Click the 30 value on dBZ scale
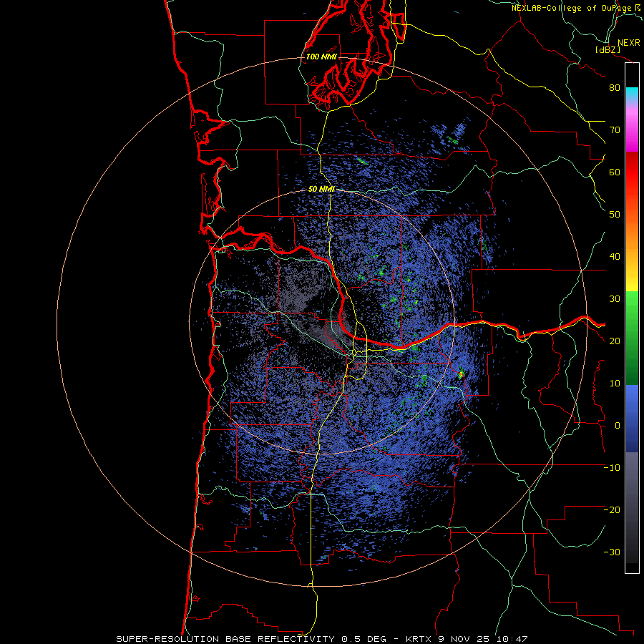The width and height of the screenshot is (644, 644). [615, 299]
